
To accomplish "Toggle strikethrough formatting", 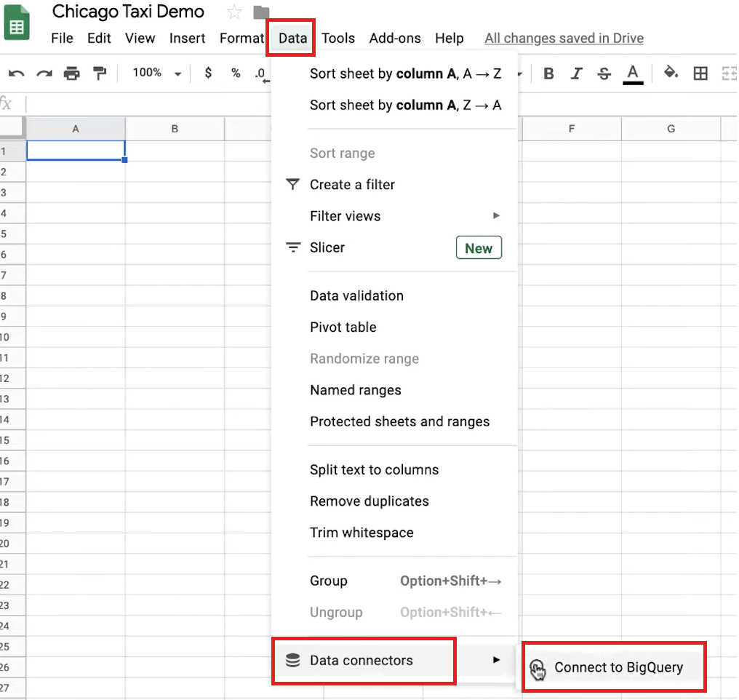I will pyautogui.click(x=604, y=73).
